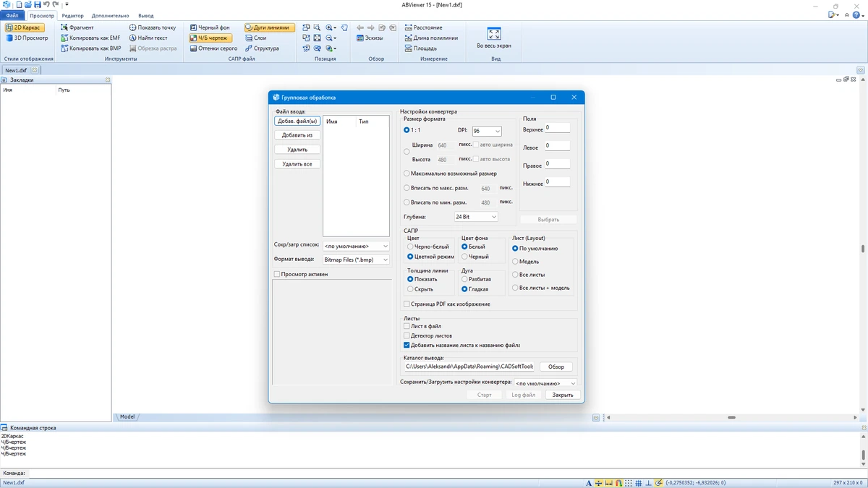Screen dimensions: 868x488
Task: Open the Глубина 24 Bit dropdown
Action: 476,217
